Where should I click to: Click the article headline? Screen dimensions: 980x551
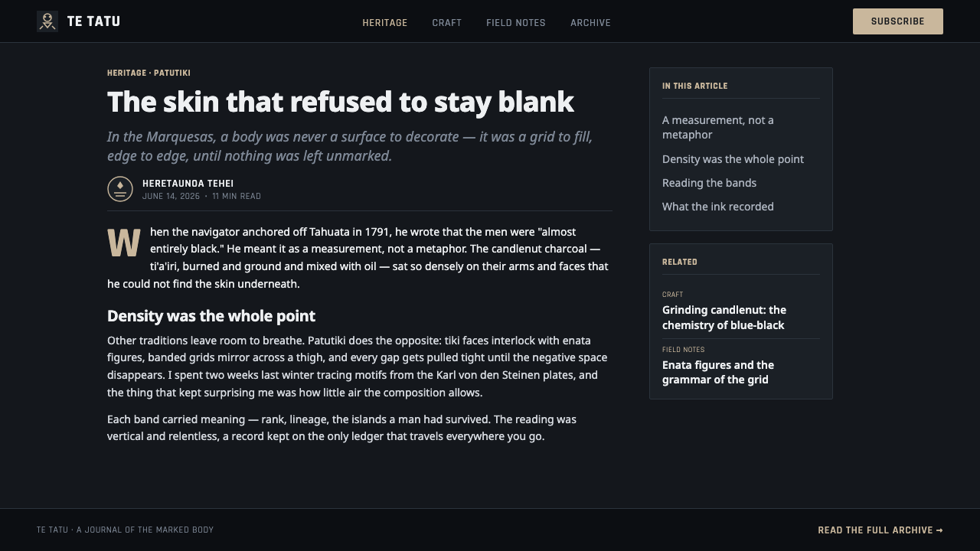pos(341,102)
